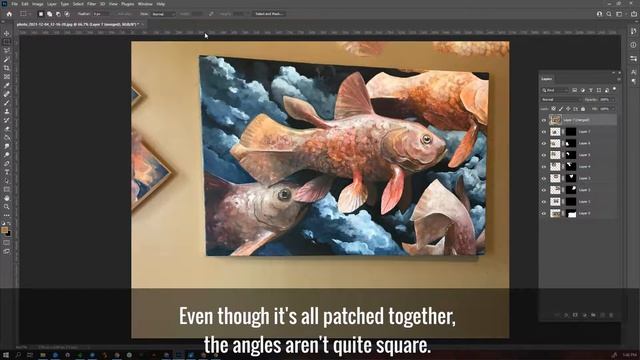Hide Layer 1 with the eye icon

pos(544,202)
